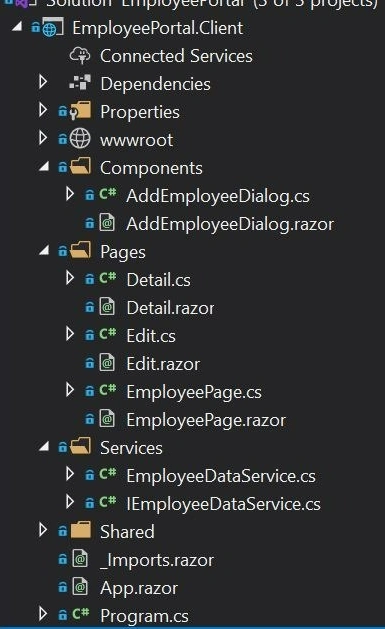Select the Properties label
Screen dimensions: 385x629
(x=140, y=112)
